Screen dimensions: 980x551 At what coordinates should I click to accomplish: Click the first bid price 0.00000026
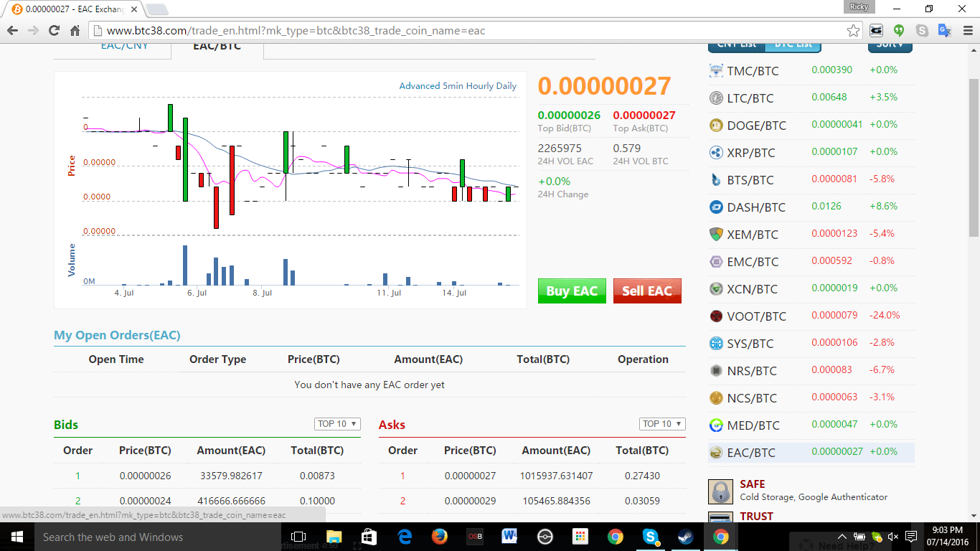coord(145,476)
